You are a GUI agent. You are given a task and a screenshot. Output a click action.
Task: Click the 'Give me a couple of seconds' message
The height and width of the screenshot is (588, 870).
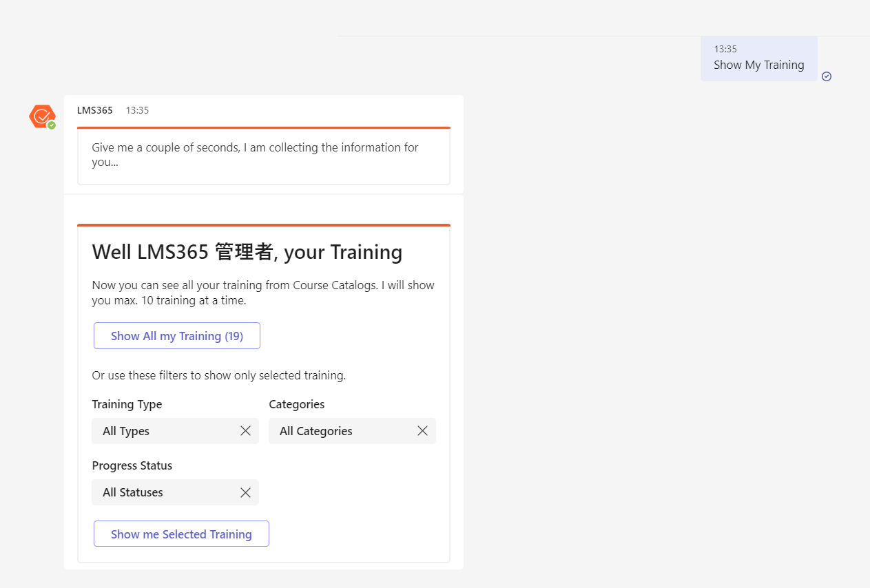coord(255,155)
